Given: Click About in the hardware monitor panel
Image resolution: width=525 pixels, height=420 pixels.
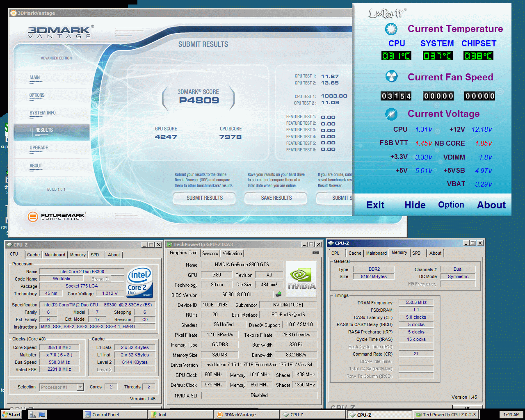Looking at the screenshot, I should [491, 205].
